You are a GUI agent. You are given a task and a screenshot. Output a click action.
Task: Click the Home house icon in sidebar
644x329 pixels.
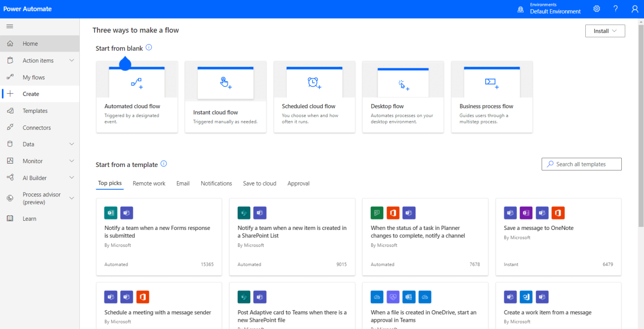(10, 44)
